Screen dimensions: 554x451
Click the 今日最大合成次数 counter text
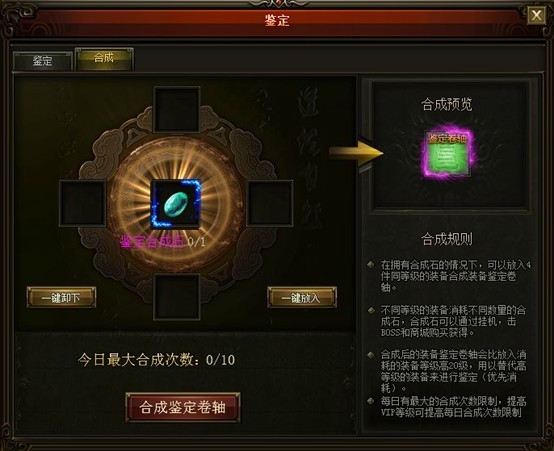click(156, 360)
